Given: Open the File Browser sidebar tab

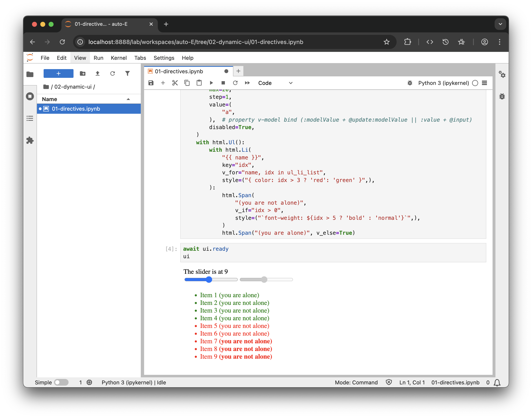Looking at the screenshot, I should [30, 74].
